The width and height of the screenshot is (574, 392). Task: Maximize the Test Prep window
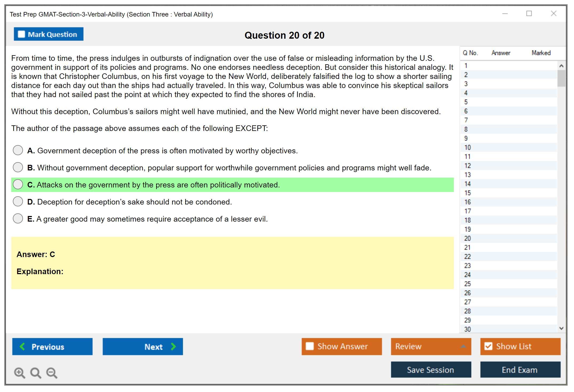(529, 14)
